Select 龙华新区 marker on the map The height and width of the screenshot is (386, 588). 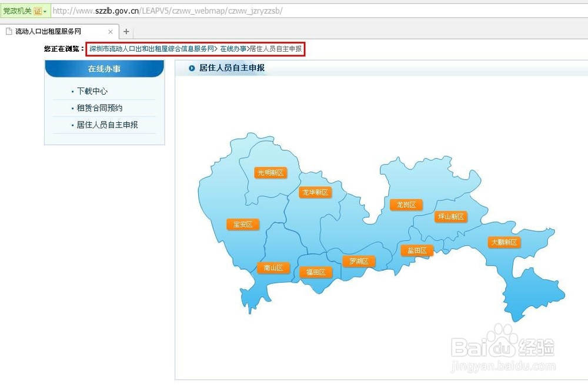(x=315, y=192)
